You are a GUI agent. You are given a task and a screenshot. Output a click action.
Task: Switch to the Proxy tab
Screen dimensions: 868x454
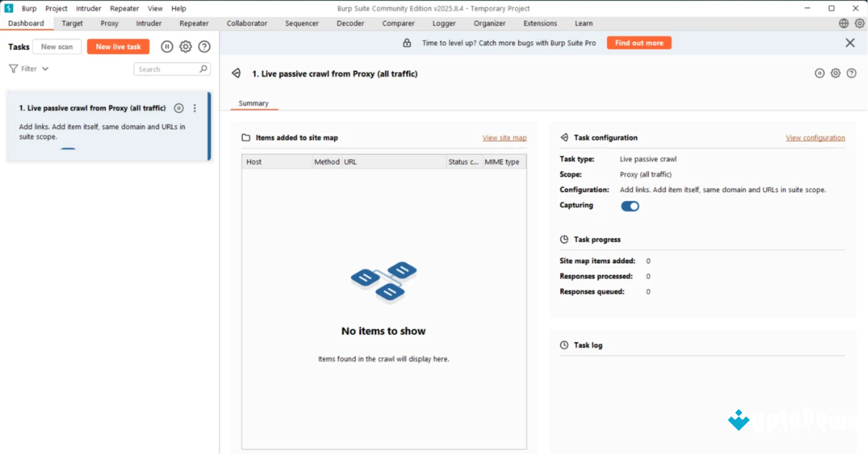point(109,22)
